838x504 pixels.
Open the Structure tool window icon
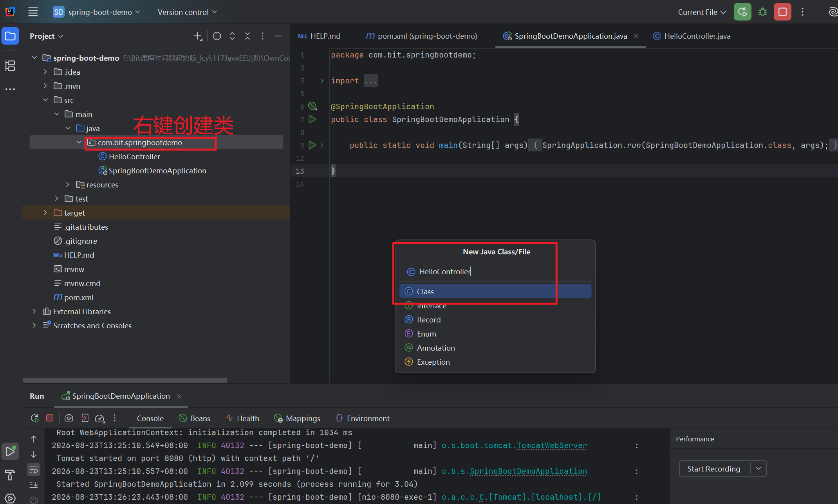point(10,66)
